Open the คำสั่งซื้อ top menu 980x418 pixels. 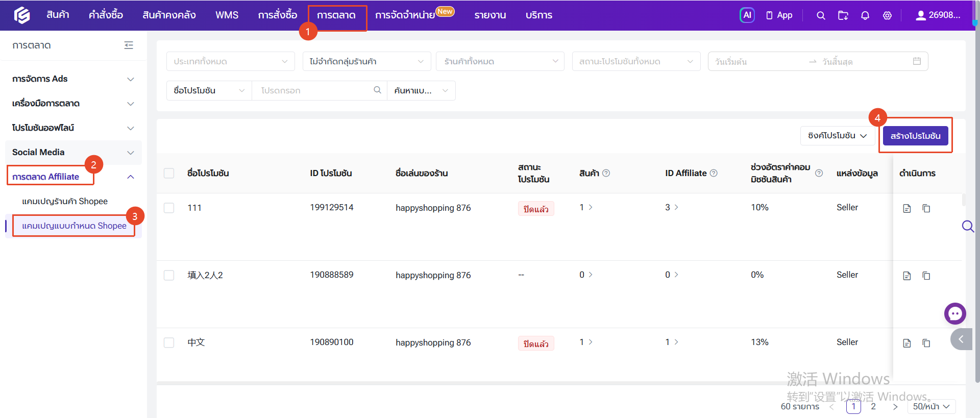click(x=106, y=15)
